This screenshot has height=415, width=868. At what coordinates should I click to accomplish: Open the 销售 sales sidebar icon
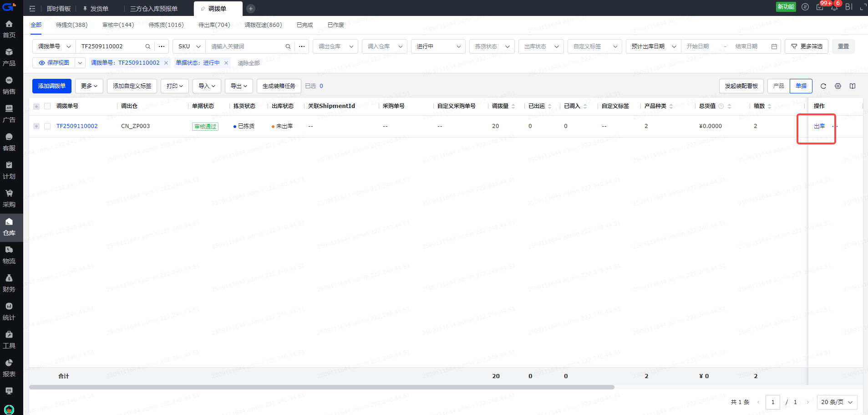tap(9, 86)
